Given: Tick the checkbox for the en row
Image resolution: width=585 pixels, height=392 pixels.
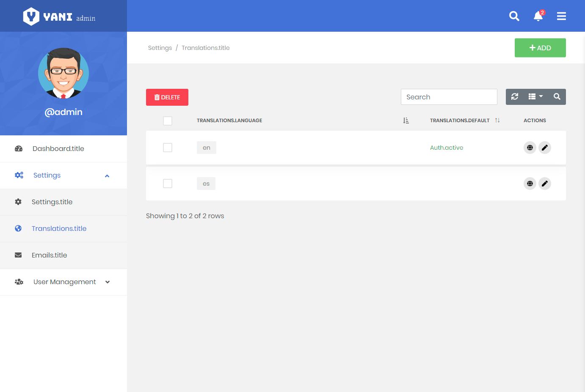Looking at the screenshot, I should [x=168, y=148].
